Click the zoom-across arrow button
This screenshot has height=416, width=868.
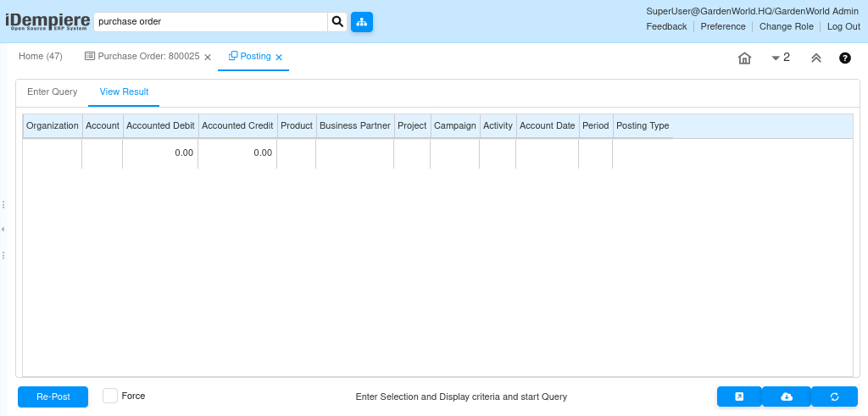[x=739, y=397]
